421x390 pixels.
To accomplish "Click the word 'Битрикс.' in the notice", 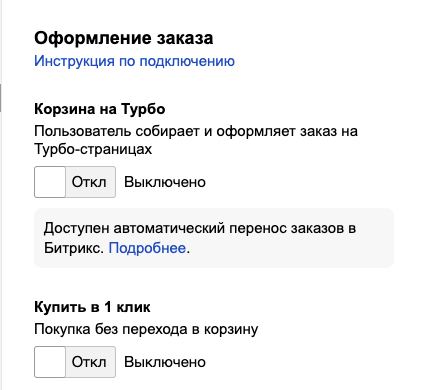I will (74, 248).
